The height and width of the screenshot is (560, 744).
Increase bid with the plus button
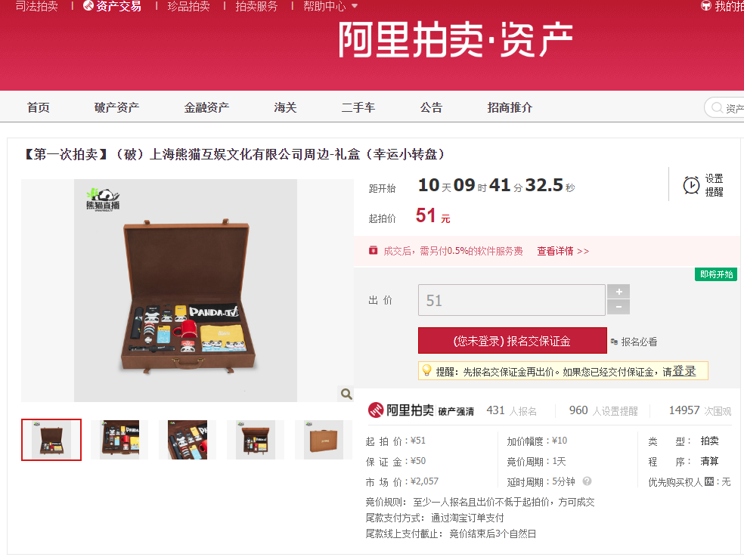(618, 292)
